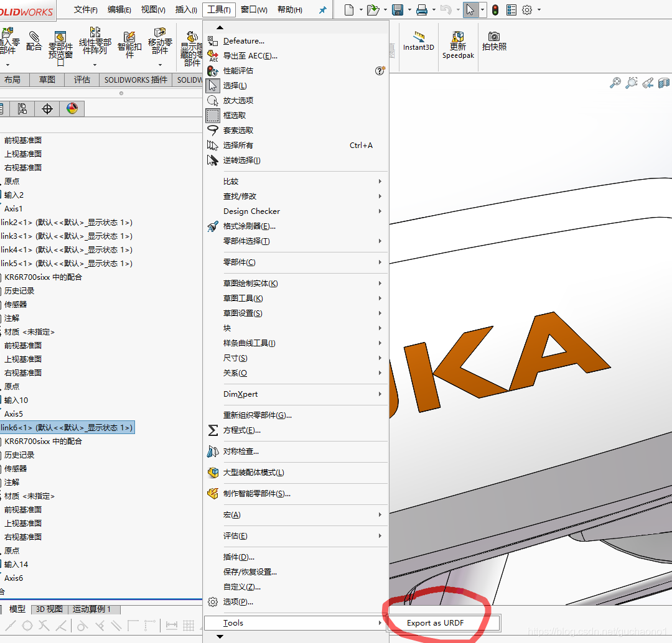Click the 智能扣件 smart fasteners tool
The image size is (672, 643).
129,45
